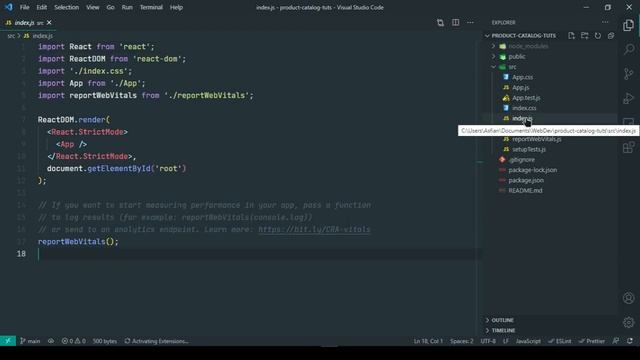The image size is (640, 360).
Task: Open App.test.js in explorer
Action: (x=526, y=98)
